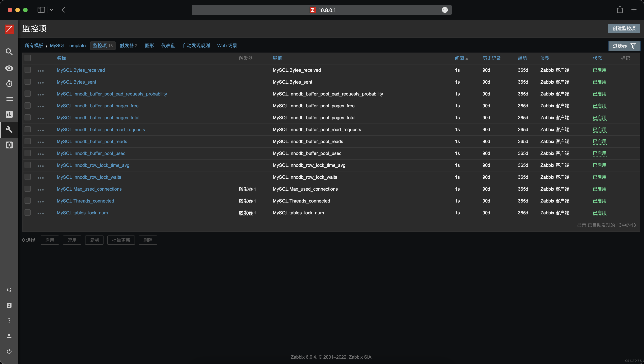Switch to the Web 场景 tab
The image size is (644, 364).
[x=227, y=45]
